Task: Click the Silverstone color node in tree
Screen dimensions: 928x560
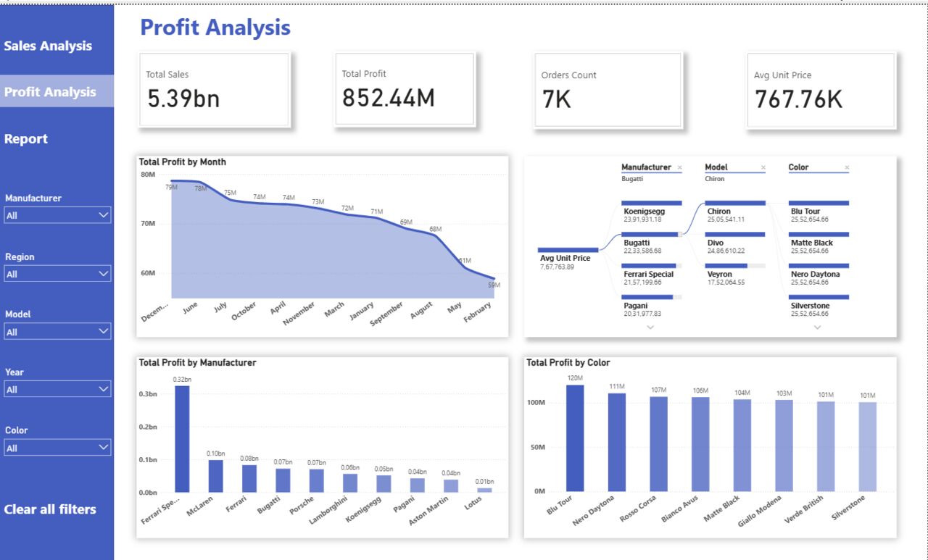Action: point(819,306)
